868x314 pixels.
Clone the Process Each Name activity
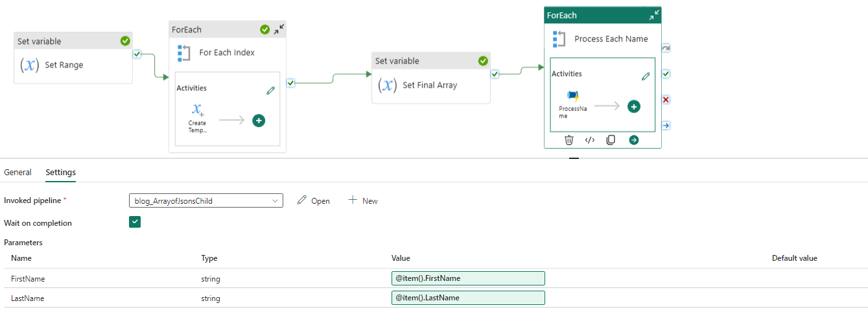pyautogui.click(x=611, y=139)
